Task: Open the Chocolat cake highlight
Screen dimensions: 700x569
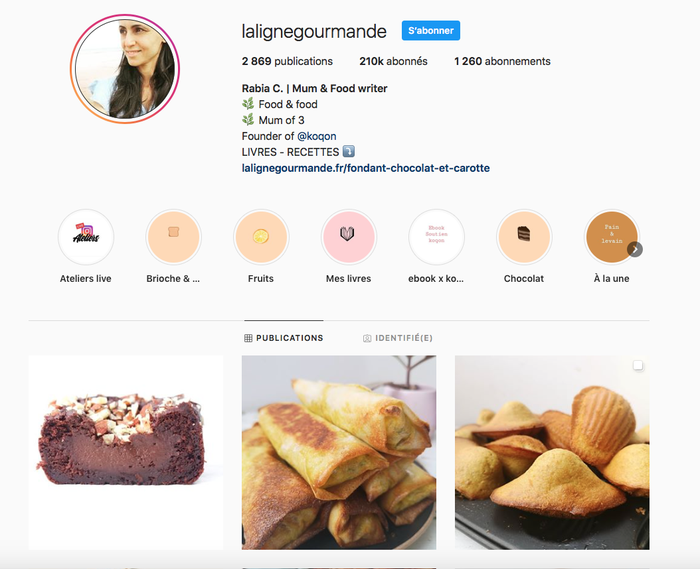Action: point(524,237)
